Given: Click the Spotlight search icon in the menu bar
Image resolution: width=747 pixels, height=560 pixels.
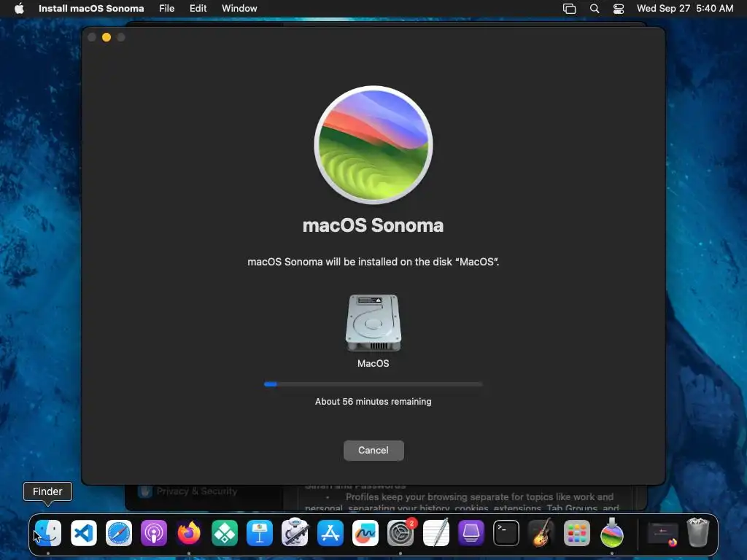Looking at the screenshot, I should [595, 9].
